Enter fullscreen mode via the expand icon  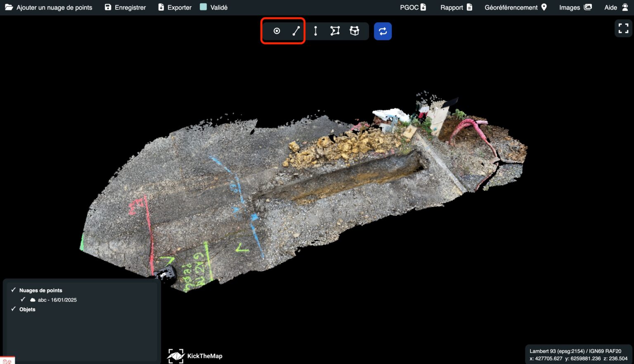pyautogui.click(x=623, y=28)
